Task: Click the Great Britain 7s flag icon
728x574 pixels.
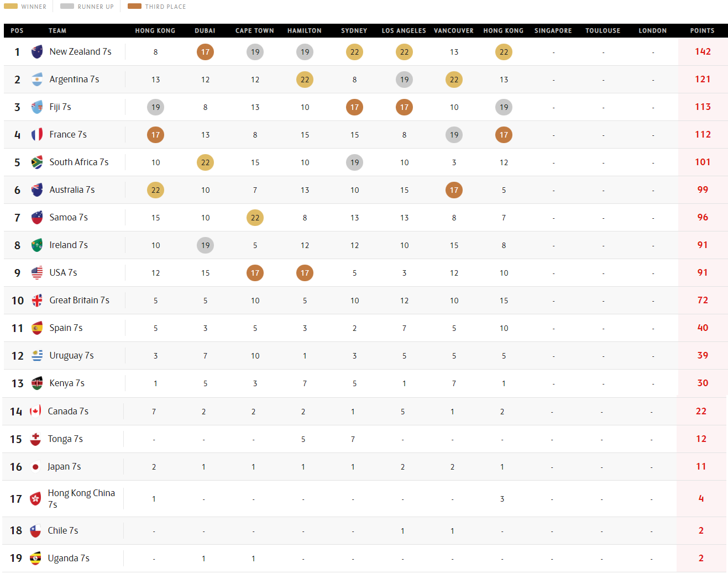Action: [37, 301]
